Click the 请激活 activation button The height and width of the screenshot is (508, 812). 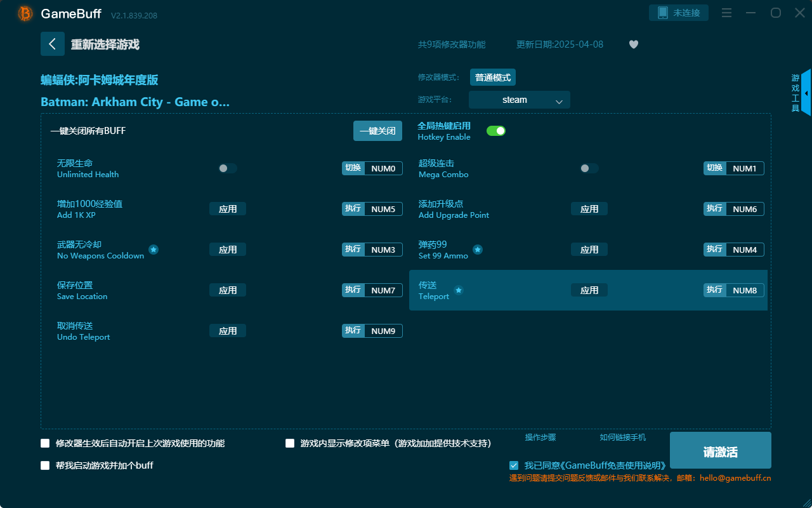click(720, 450)
